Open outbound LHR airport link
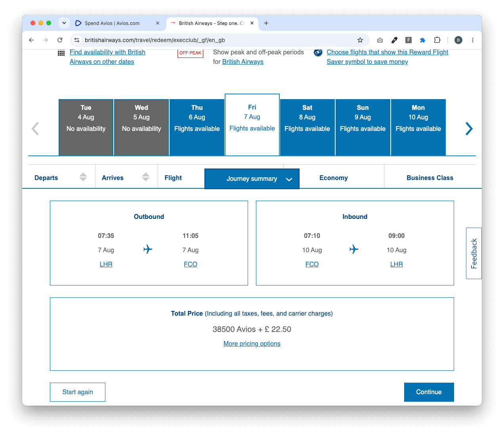Screen dimensions: 504x435 pyautogui.click(x=106, y=264)
